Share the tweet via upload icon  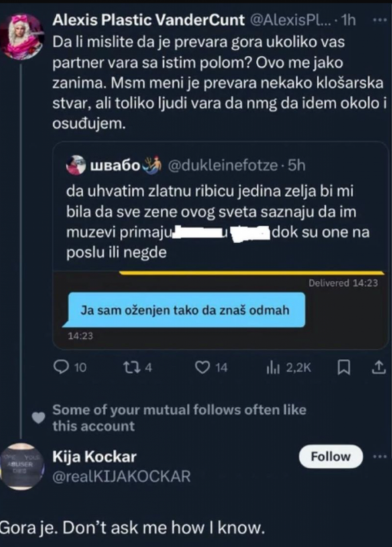[380, 368]
